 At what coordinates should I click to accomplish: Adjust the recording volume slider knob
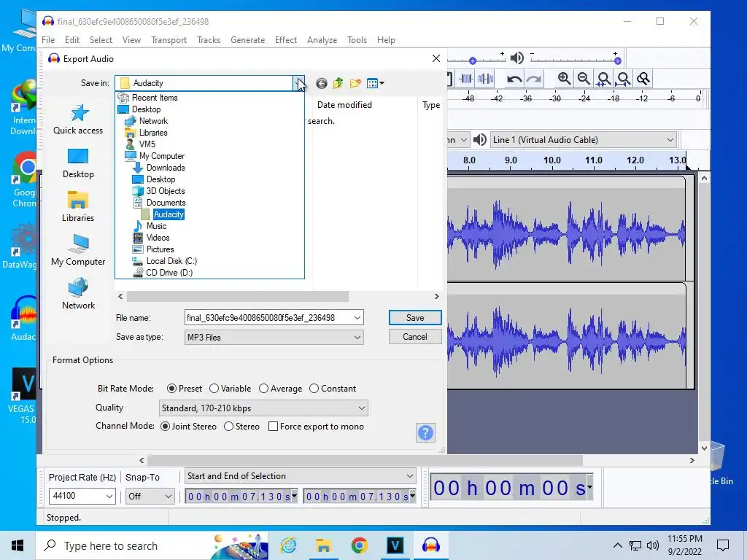473,61
